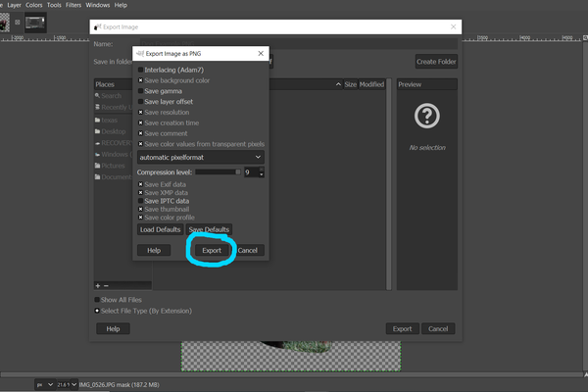588x392 pixels.
Task: Close the Export Image as PNG dialog
Action: [261, 53]
